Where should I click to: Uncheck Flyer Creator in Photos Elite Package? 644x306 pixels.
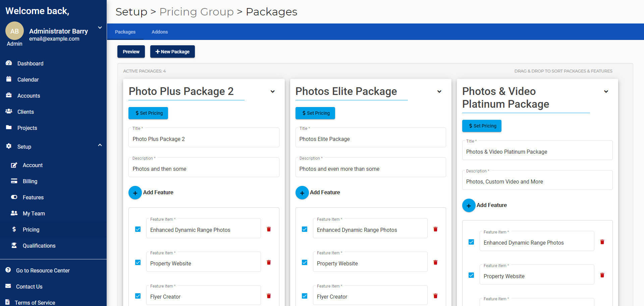[x=305, y=296]
